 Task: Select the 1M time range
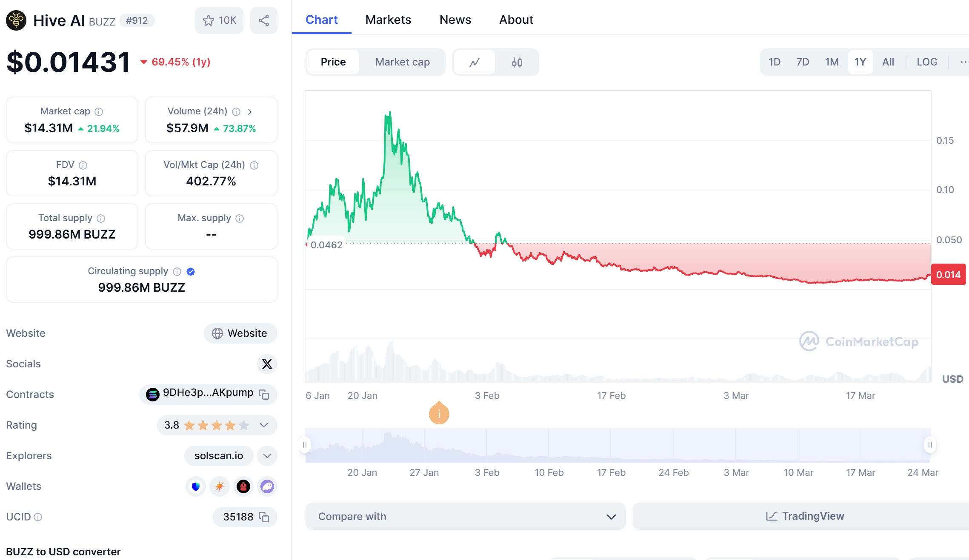click(x=832, y=62)
